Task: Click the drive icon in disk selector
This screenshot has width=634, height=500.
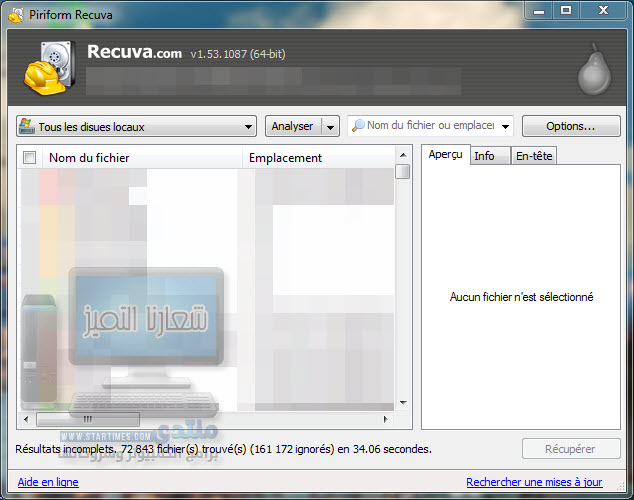Action: 27,126
